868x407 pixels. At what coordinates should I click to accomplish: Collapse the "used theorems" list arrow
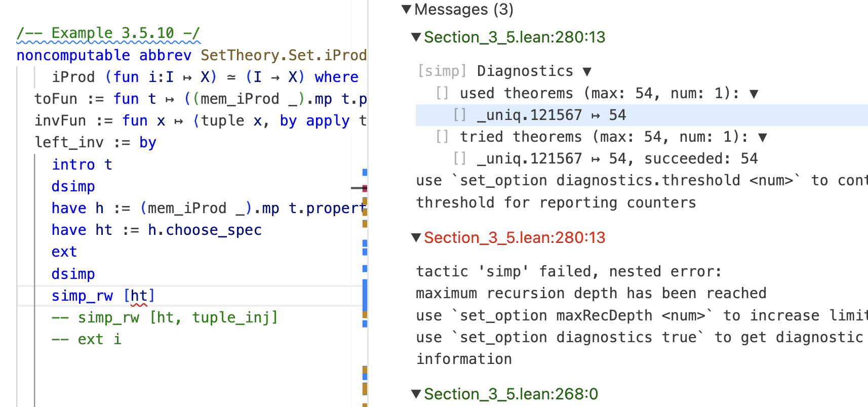click(x=754, y=94)
